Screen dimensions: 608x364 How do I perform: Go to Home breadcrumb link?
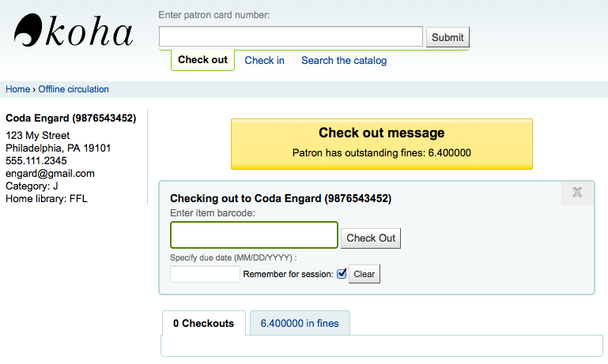(x=17, y=89)
